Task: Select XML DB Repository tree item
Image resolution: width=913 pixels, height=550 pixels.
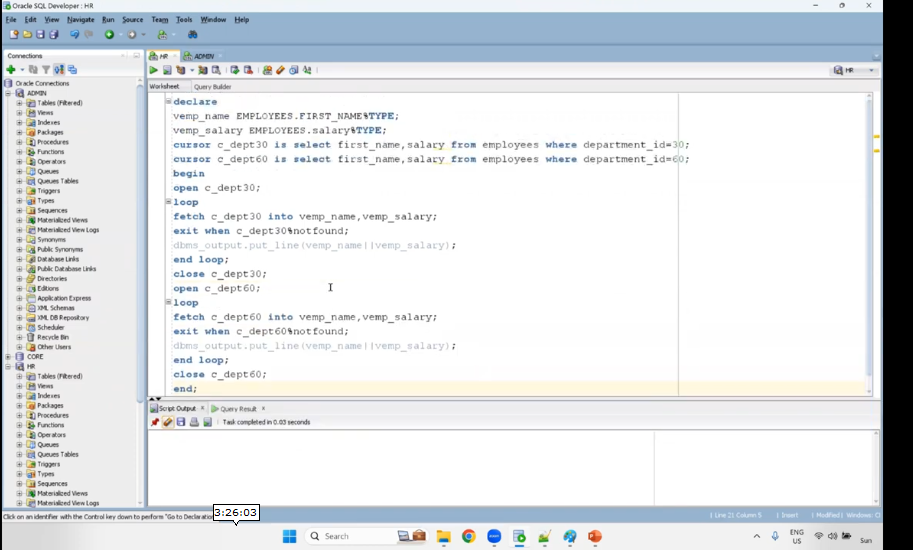Action: pyautogui.click(x=63, y=318)
